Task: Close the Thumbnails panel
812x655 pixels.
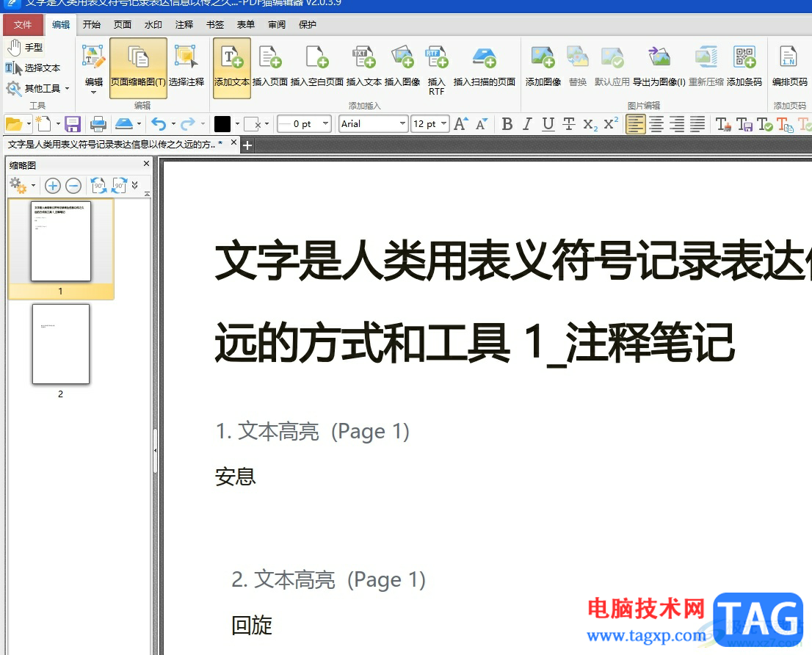Action: pyautogui.click(x=146, y=164)
